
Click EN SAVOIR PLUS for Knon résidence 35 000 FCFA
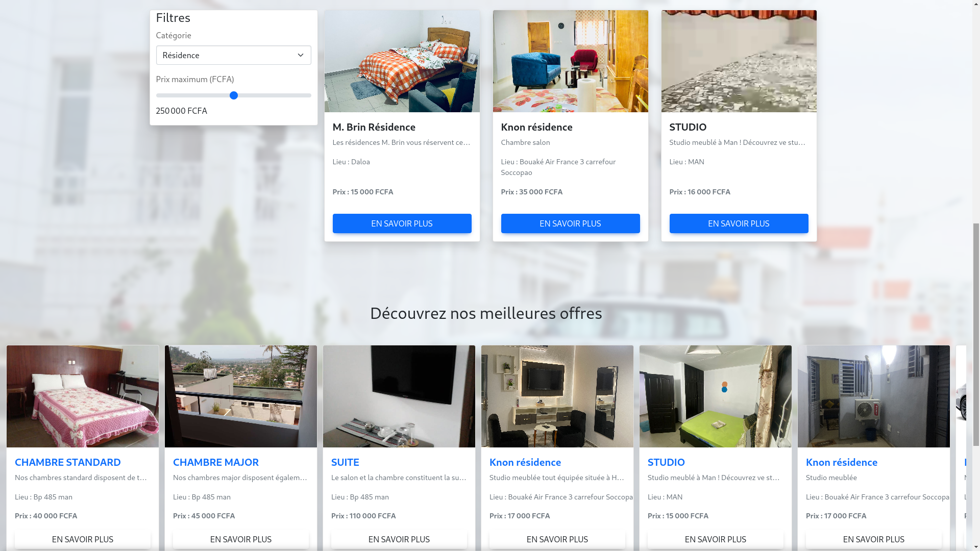tap(570, 223)
